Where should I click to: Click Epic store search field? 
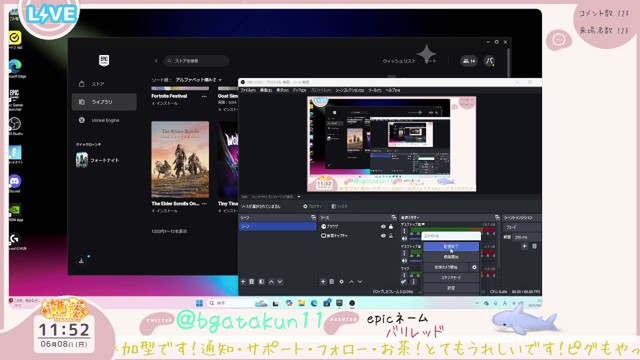point(196,61)
